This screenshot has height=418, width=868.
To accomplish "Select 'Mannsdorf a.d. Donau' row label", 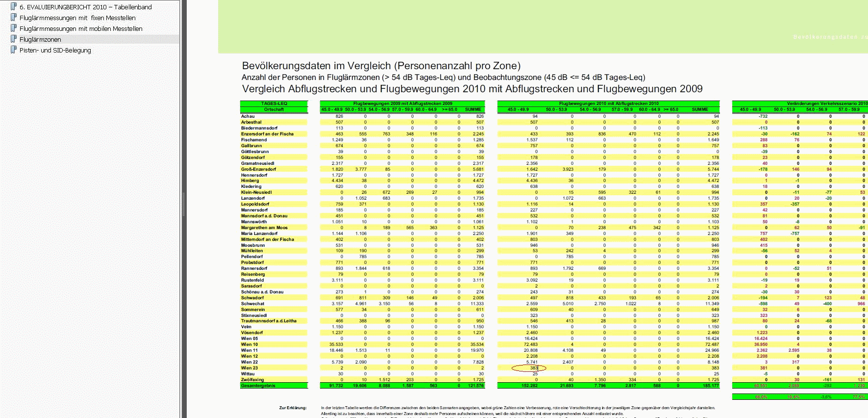I will (264, 216).
